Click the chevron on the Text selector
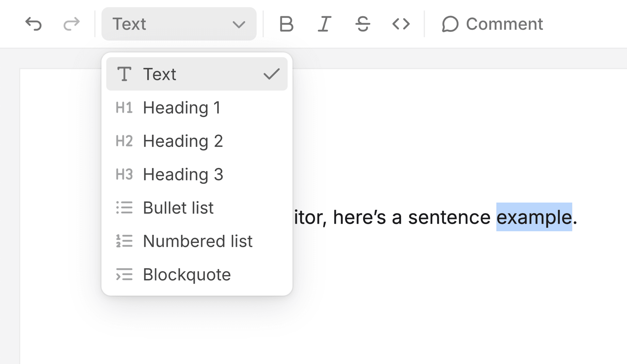627x364 pixels. tap(238, 24)
